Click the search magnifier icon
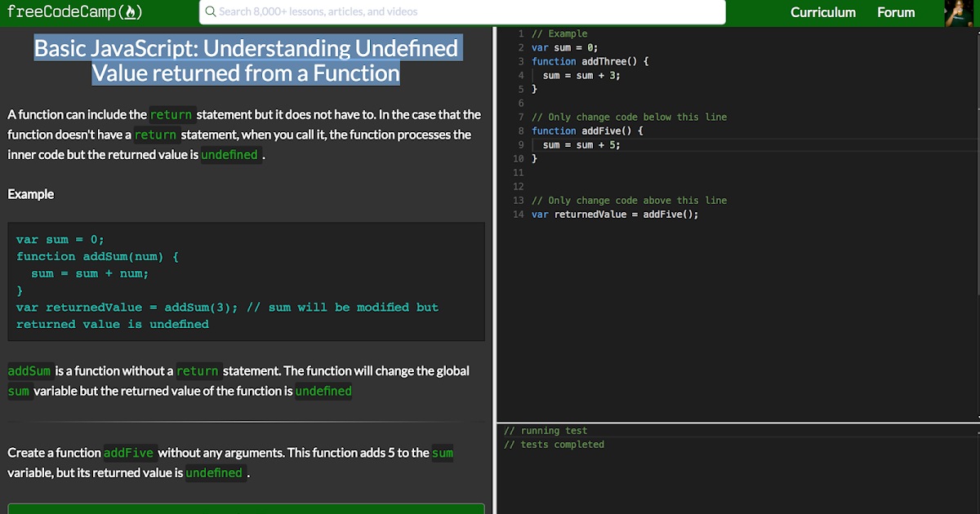Viewport: 980px width, 514px height. [x=211, y=12]
